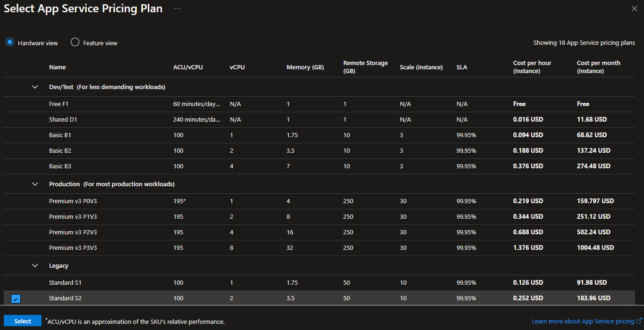Collapse the Legacy group chevron
Viewport: 644px width, 330px height.
(35, 265)
